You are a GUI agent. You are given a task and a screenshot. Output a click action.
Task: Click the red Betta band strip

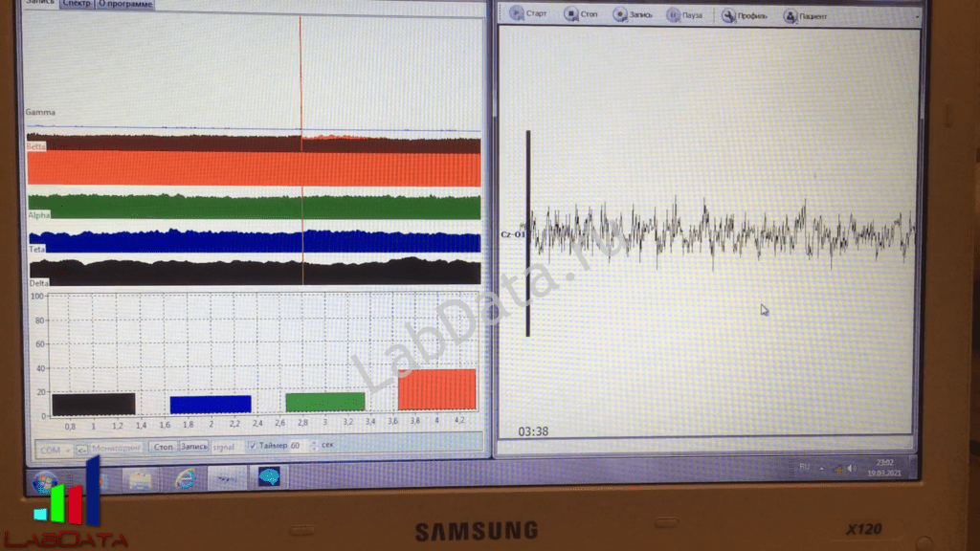tap(254, 168)
